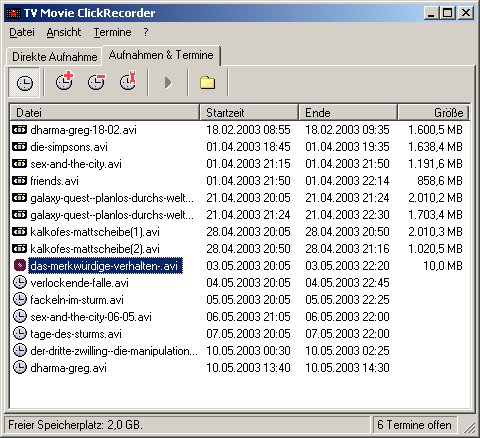Select file friends.avi
Screen dimensions: 480x438
pyautogui.click(x=54, y=181)
